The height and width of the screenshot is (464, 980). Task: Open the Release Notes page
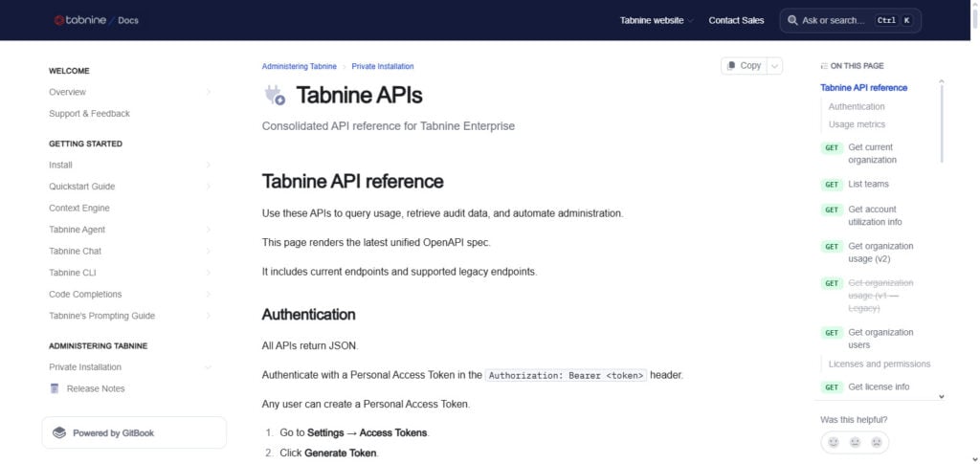[96, 388]
